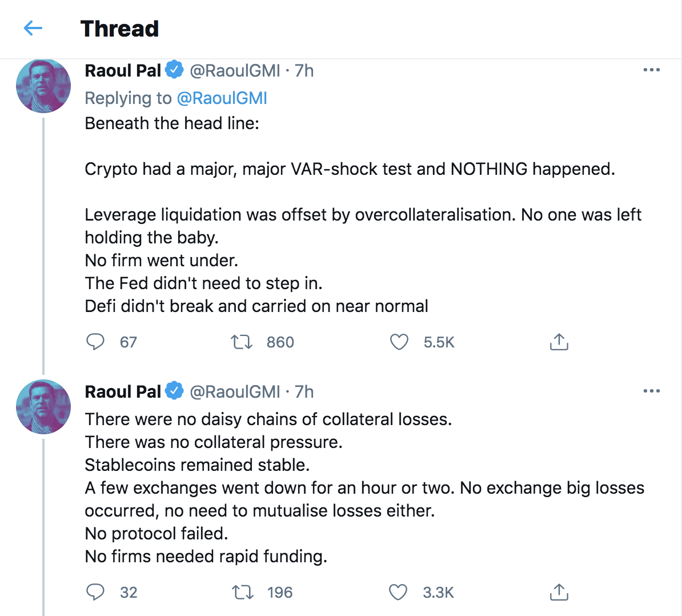Open the second tweet's 7h timestamp
Viewport: 682px width, 616px height.
304,391
